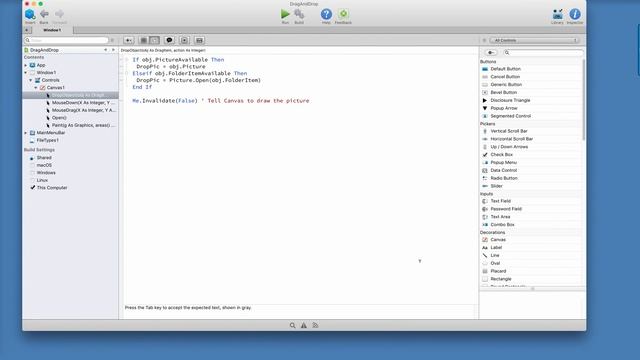Image resolution: width=640 pixels, height=360 pixels.
Task: Switch to layout view in editor toolbar
Action: (144, 40)
